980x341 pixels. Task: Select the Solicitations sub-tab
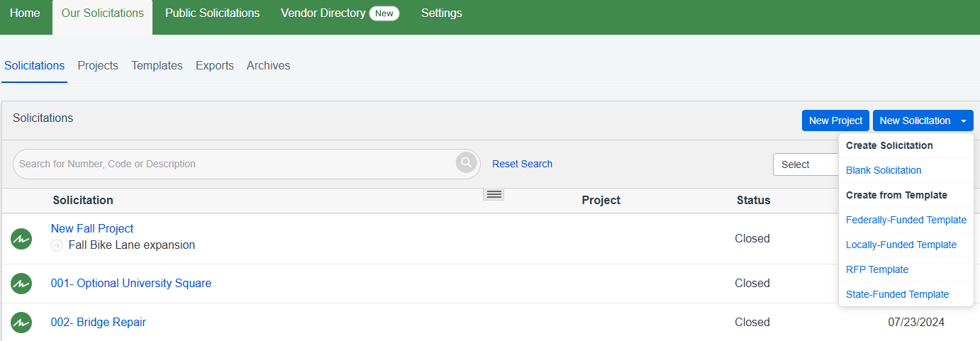[x=34, y=66]
